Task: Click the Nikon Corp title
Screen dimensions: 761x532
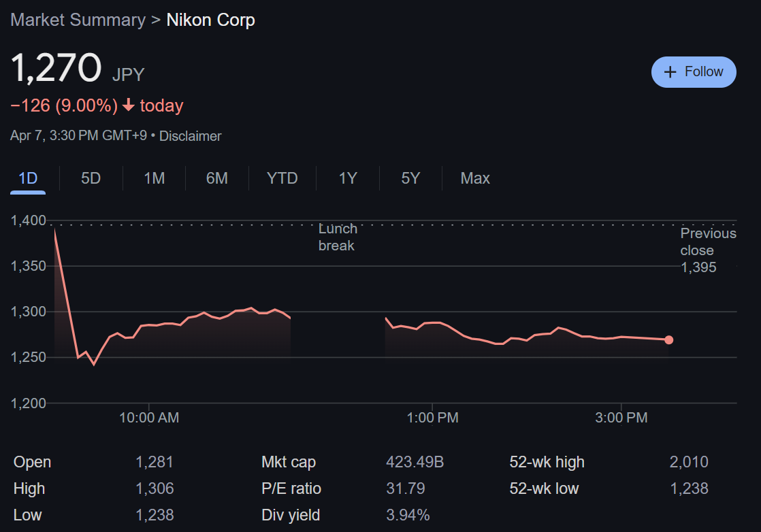Action: [210, 20]
